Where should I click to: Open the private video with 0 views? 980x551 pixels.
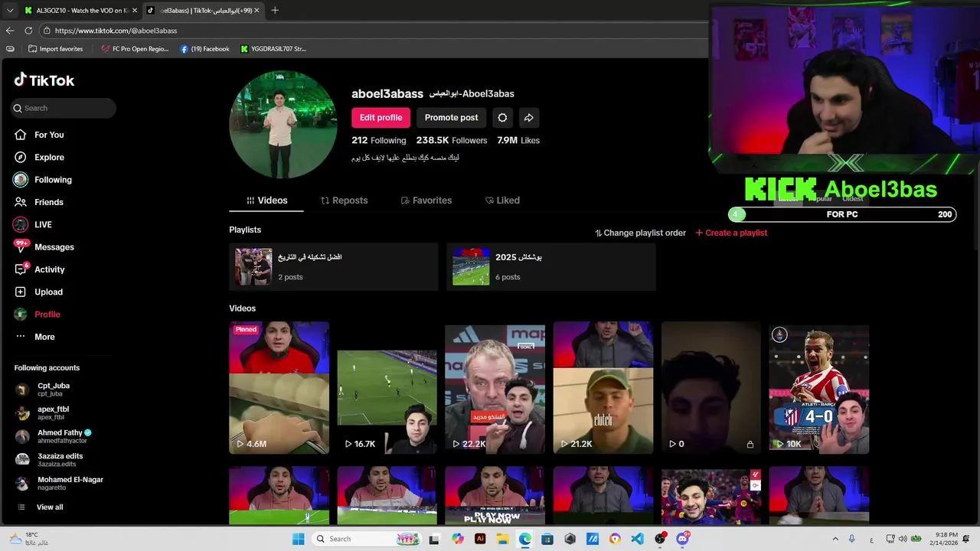pyautogui.click(x=711, y=388)
